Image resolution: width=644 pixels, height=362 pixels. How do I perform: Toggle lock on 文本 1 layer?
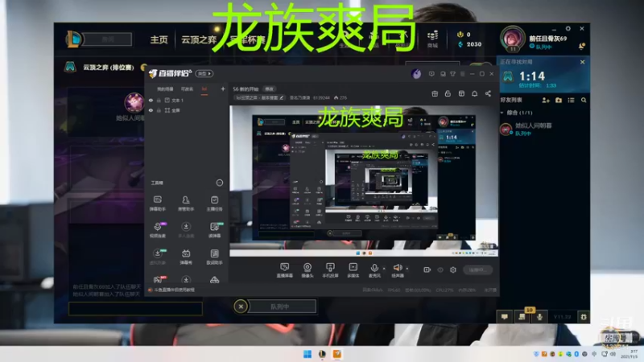(x=159, y=100)
